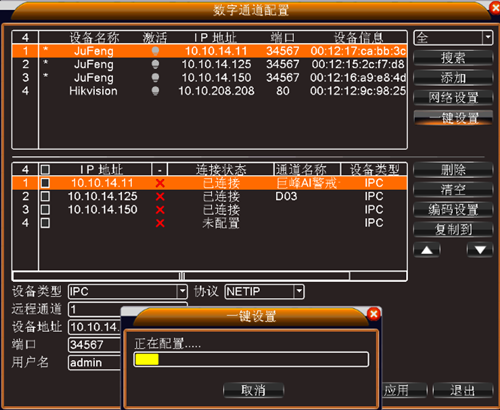
Task: Click activation bulb for 10.10.14.150 device
Action: 155,78
